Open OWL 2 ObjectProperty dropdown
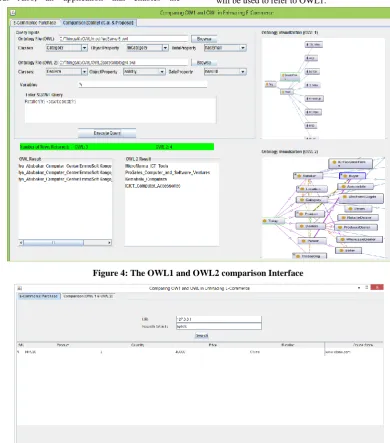 click(x=144, y=72)
